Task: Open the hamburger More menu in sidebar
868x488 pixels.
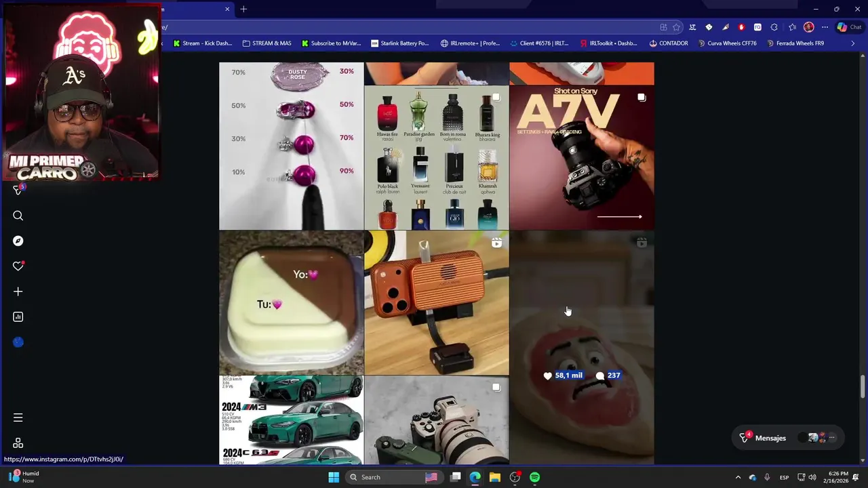Action: point(18,418)
